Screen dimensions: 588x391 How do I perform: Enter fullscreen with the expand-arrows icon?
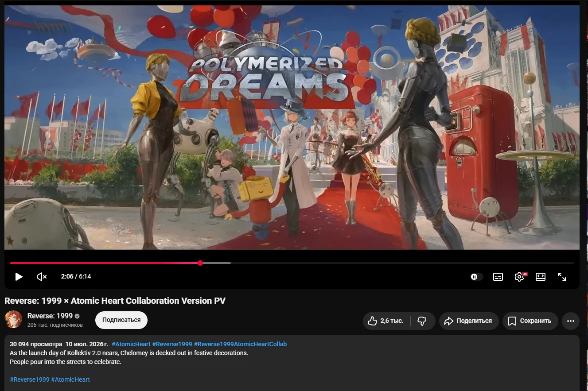pos(562,277)
